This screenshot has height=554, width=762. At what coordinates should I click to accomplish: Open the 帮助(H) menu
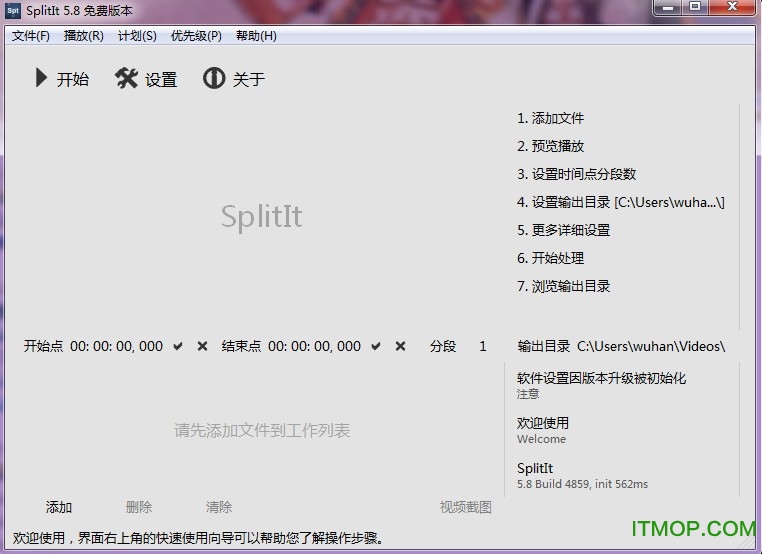[256, 36]
